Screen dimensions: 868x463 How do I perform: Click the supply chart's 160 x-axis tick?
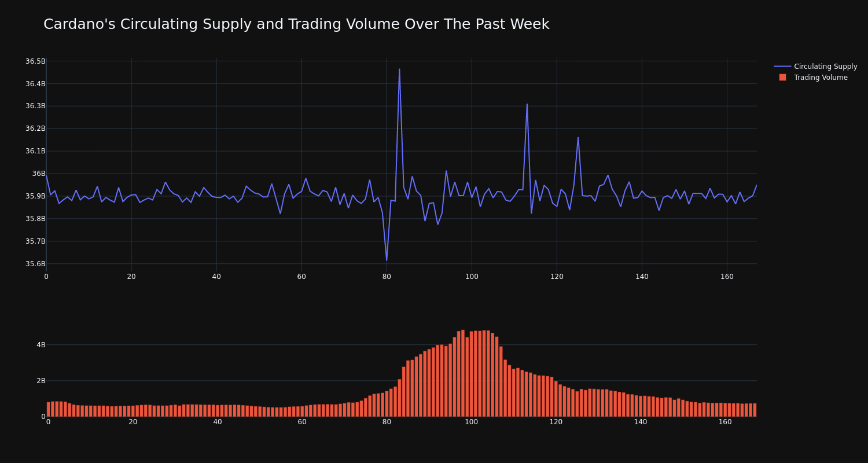[727, 277]
